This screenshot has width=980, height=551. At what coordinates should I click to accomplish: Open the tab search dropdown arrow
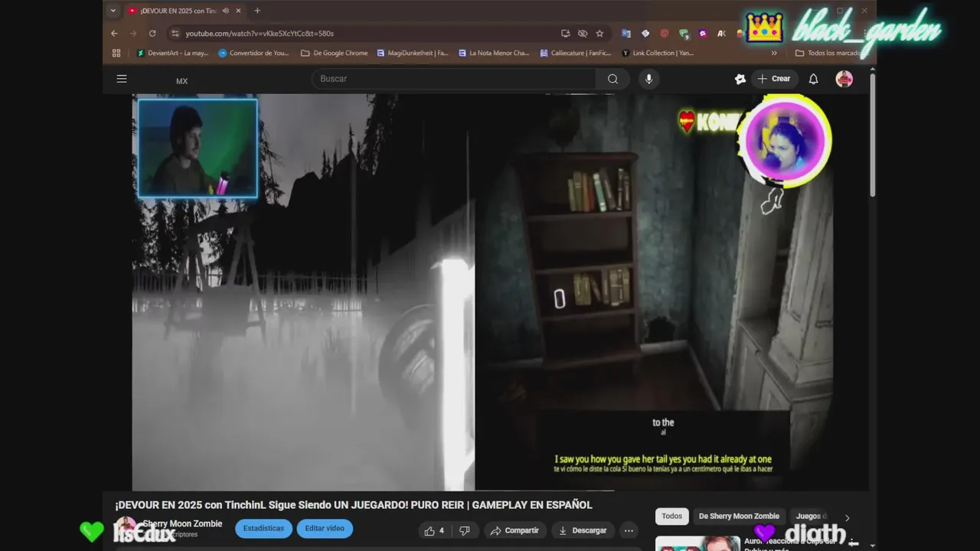(113, 11)
